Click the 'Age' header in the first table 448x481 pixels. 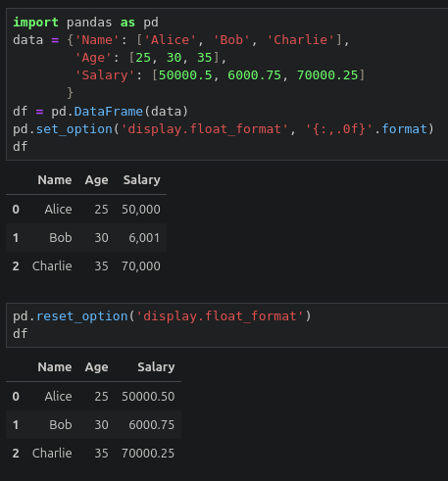coord(96,180)
